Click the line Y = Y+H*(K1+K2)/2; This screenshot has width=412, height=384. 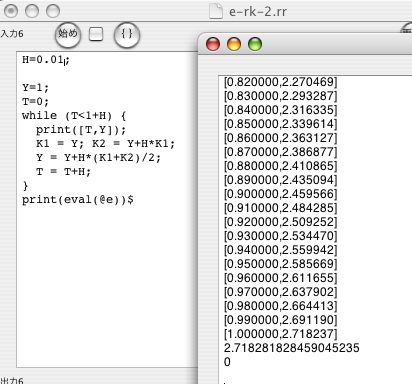pos(98,158)
